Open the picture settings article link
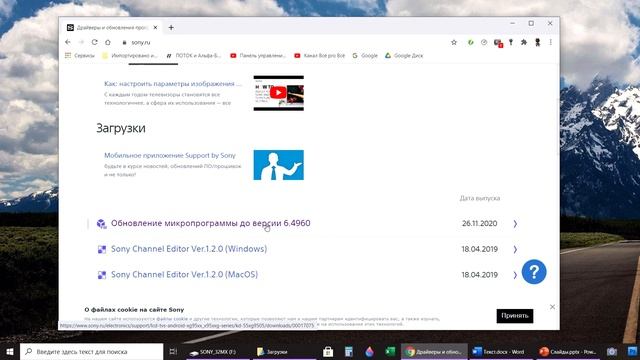Image resolution: width=640 pixels, height=360 pixels. 173,84
